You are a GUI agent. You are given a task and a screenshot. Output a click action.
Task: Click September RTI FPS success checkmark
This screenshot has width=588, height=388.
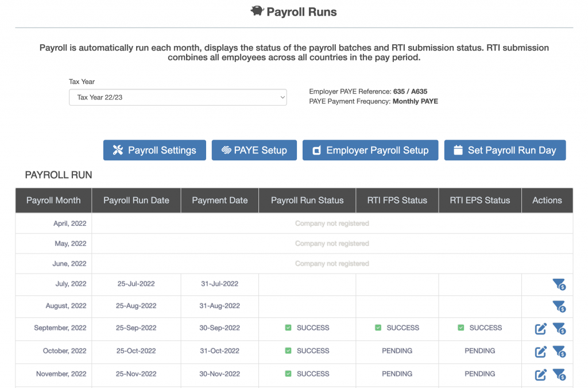[x=378, y=328]
